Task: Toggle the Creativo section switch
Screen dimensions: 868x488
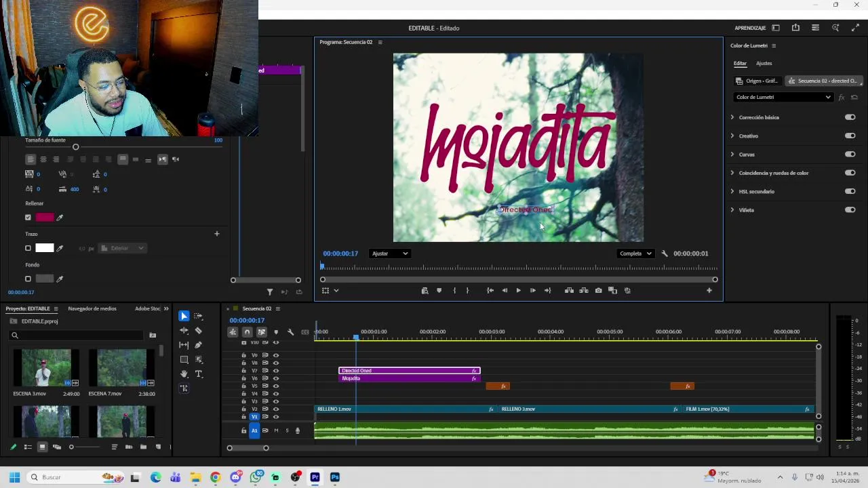Action: coord(850,136)
